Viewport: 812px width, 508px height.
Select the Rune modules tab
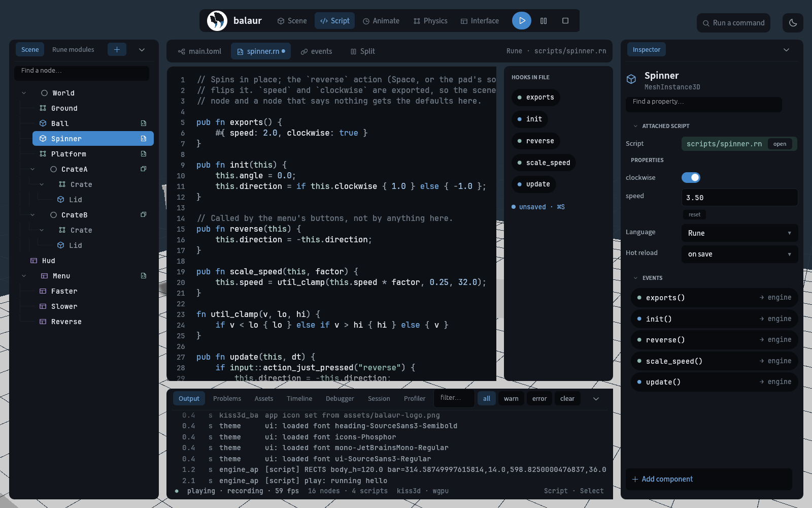pos(73,49)
